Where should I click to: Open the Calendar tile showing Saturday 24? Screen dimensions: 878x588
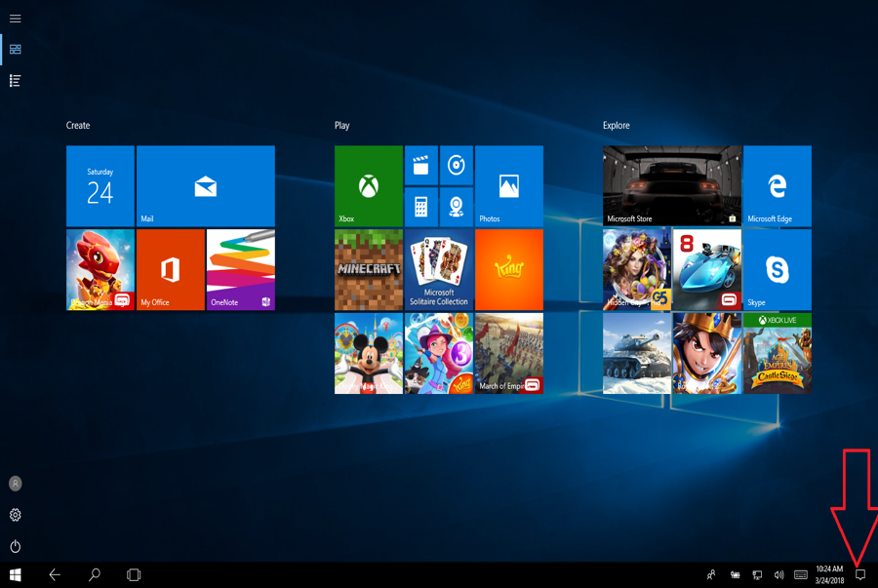[100, 185]
